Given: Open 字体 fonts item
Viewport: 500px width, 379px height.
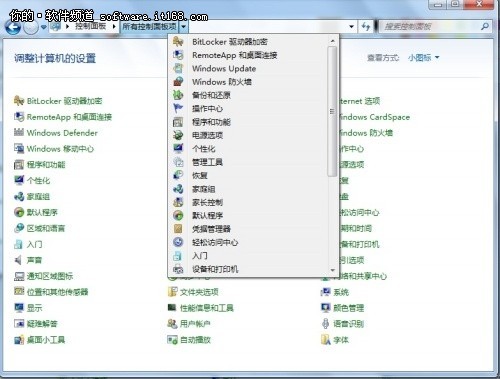Looking at the screenshot, I should pyautogui.click(x=341, y=340).
